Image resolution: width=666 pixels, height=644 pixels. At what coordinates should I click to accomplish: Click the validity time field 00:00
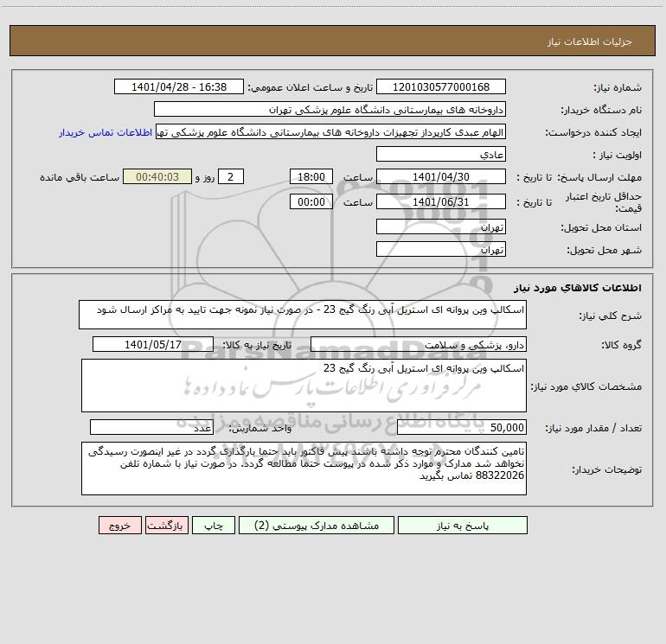coord(311,201)
